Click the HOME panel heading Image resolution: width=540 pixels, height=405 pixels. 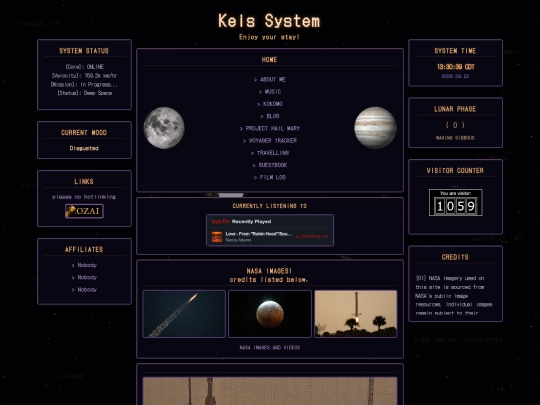[x=269, y=60]
